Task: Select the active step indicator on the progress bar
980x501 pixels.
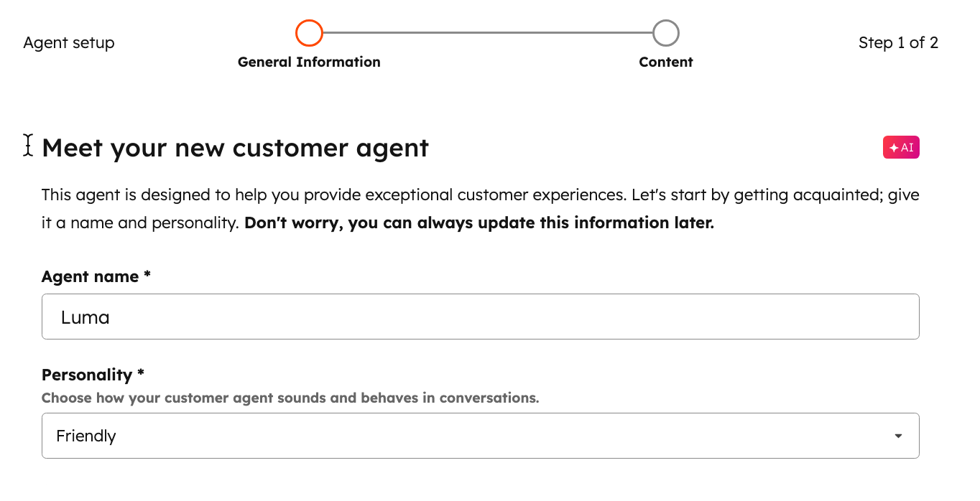Action: coord(309,32)
